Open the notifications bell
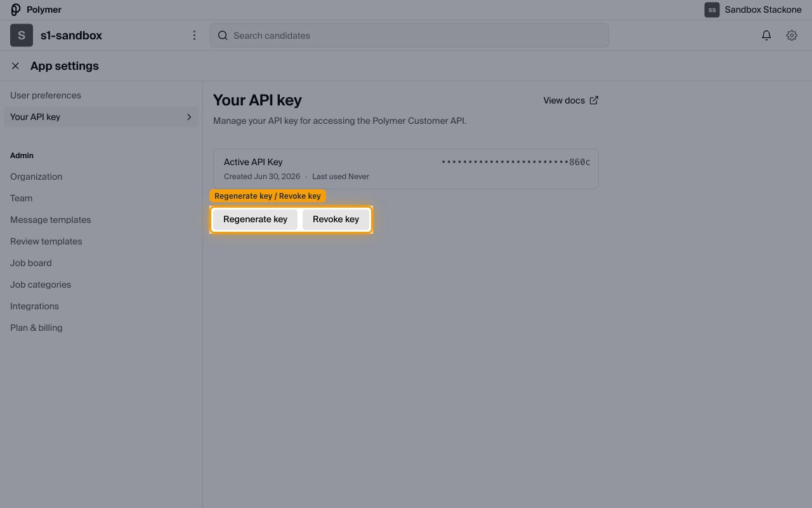The height and width of the screenshot is (508, 812). (x=766, y=36)
